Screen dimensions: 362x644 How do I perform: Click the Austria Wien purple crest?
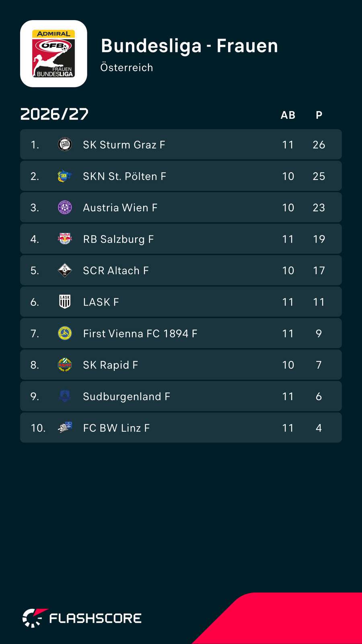[x=65, y=207]
